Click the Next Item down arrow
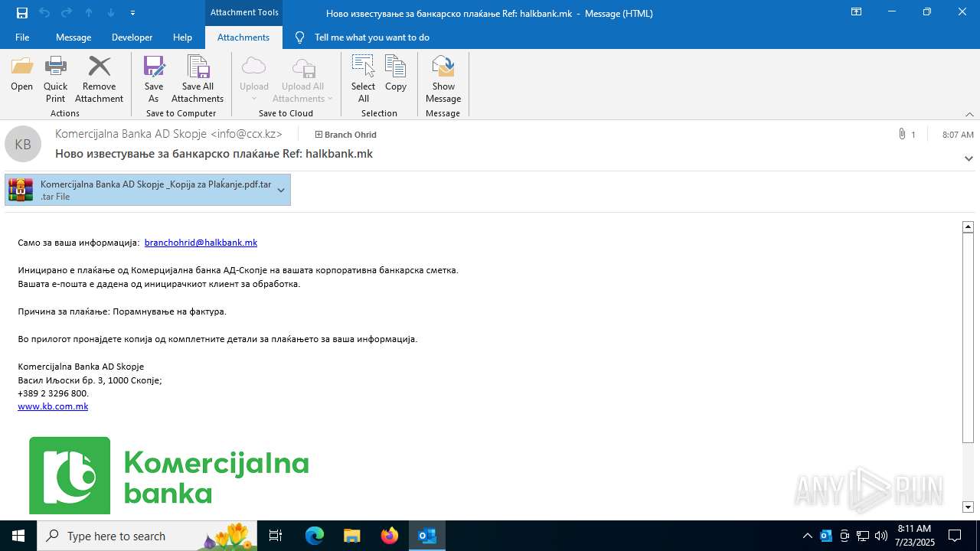The image size is (980, 551). pos(111,13)
